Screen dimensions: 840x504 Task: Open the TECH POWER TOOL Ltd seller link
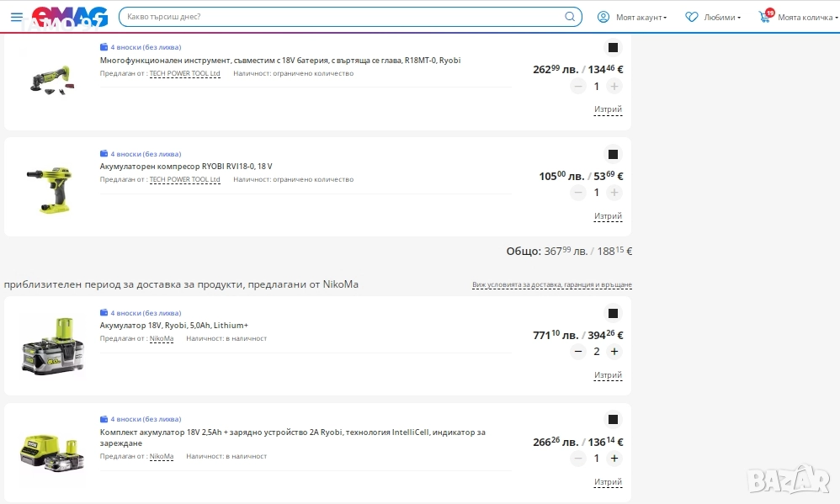point(184,179)
